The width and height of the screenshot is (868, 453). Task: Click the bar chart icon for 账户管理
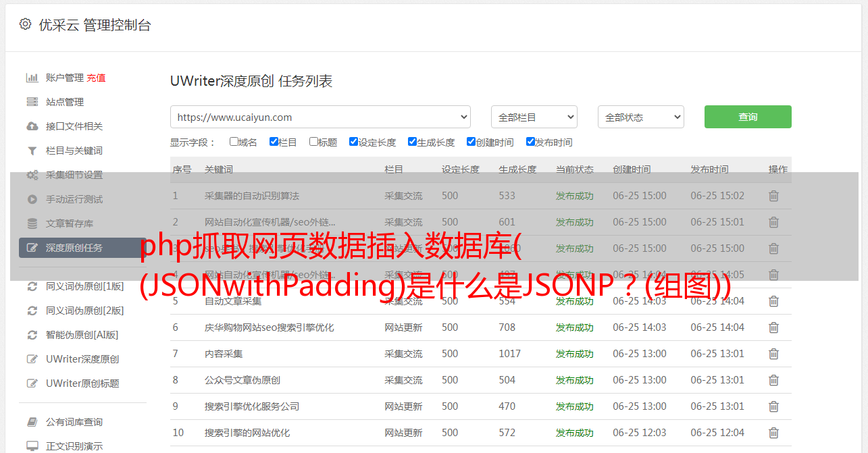[32, 78]
